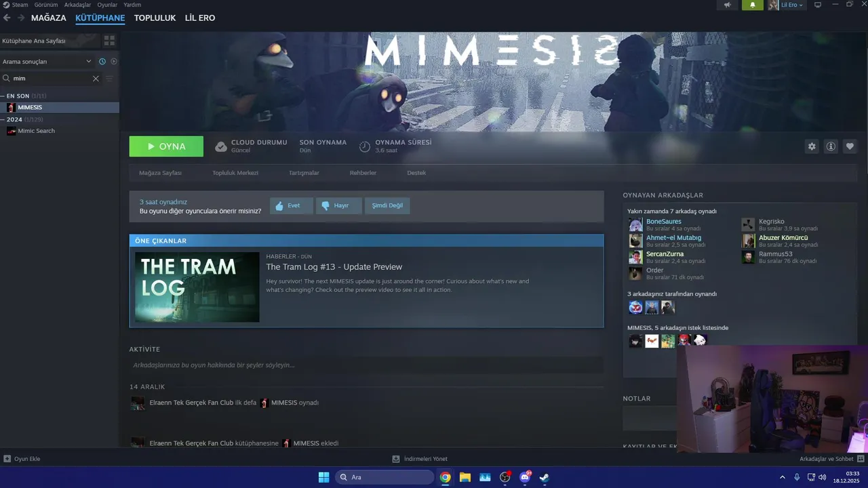The height and width of the screenshot is (488, 868).
Task: Open the TOPLULUK tab
Action: [155, 18]
